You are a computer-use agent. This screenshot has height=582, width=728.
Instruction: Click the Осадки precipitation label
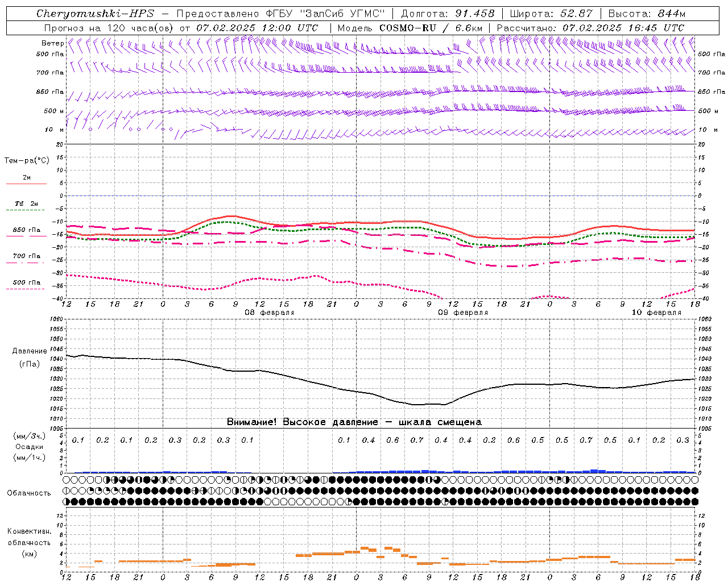[x=30, y=447]
